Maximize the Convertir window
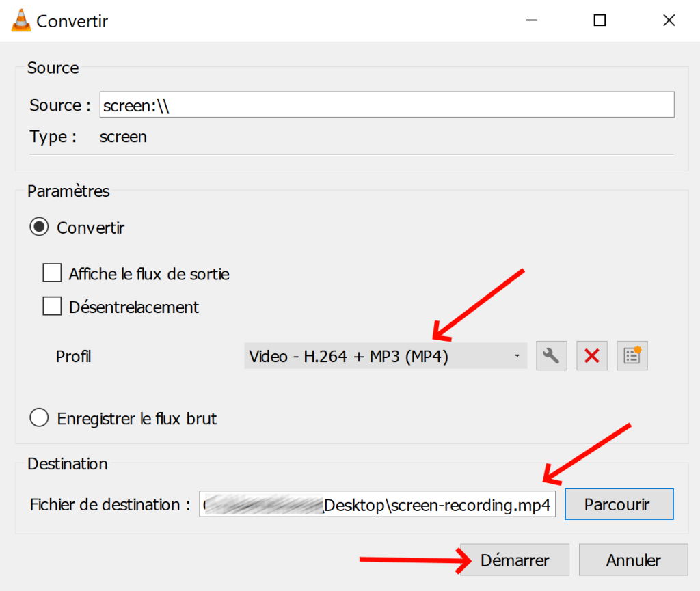700x591 pixels. tap(600, 20)
